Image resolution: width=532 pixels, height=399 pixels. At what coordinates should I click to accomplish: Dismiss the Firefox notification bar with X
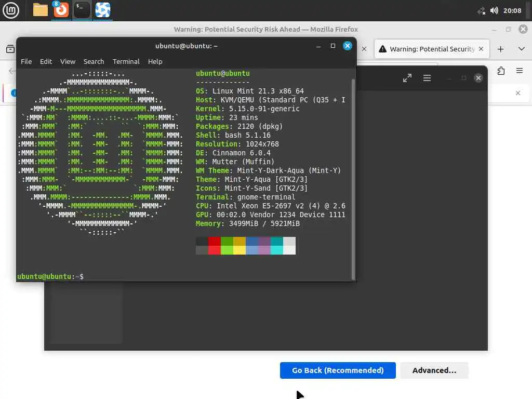pos(518,93)
